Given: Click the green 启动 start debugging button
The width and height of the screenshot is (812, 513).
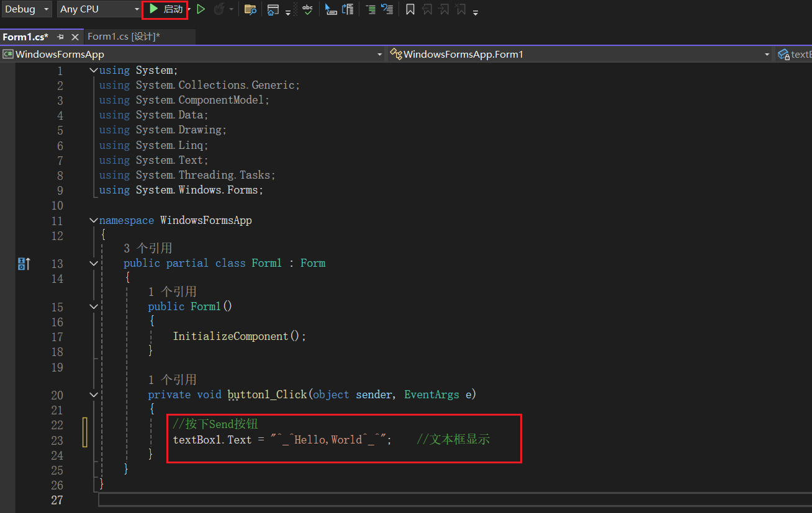Looking at the screenshot, I should [166, 9].
